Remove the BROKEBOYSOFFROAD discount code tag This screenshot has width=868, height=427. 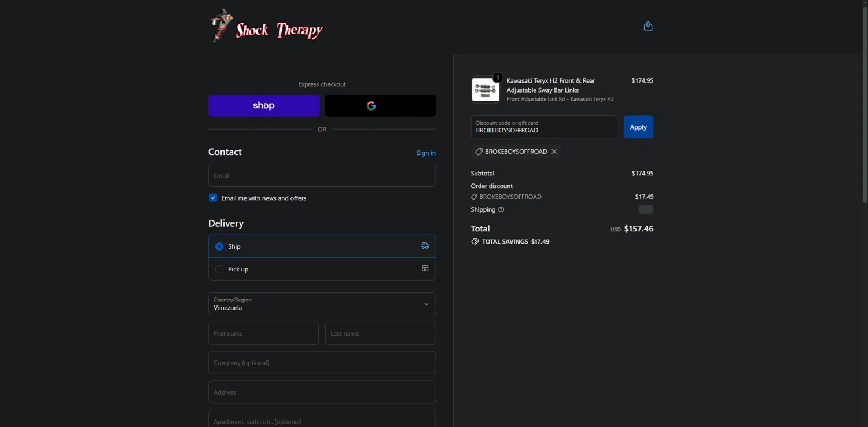point(554,152)
